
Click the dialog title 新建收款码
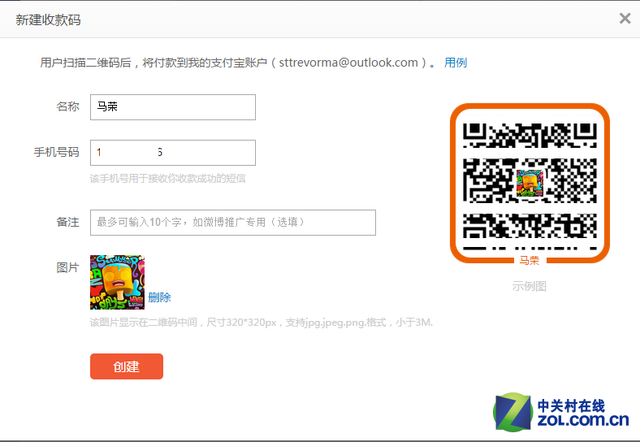pyautogui.click(x=48, y=20)
